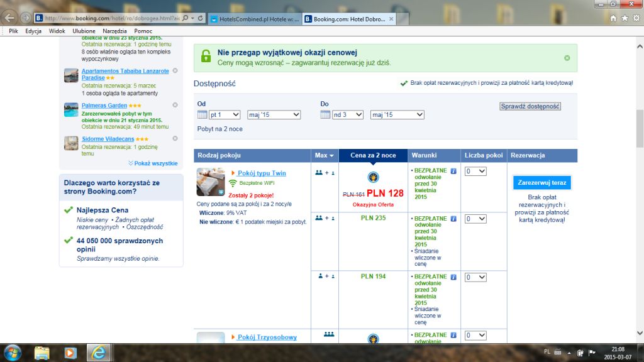Open Pokój typu Twin room link

click(262, 173)
